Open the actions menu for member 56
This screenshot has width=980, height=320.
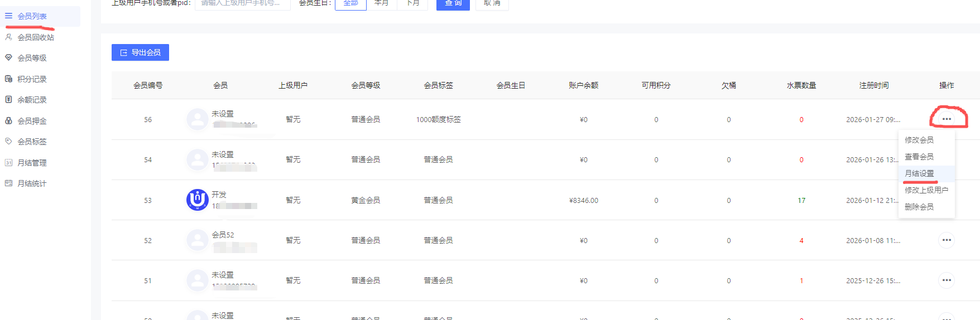pos(947,119)
